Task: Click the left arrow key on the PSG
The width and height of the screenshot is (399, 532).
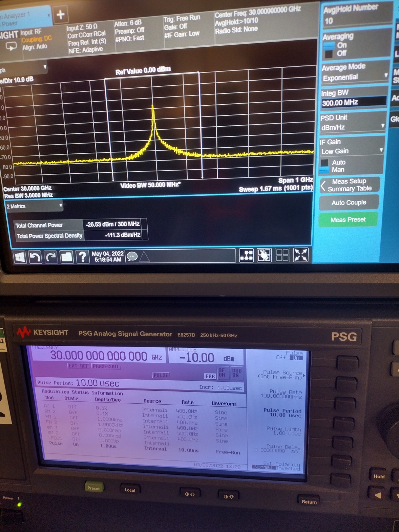Action: point(378,495)
